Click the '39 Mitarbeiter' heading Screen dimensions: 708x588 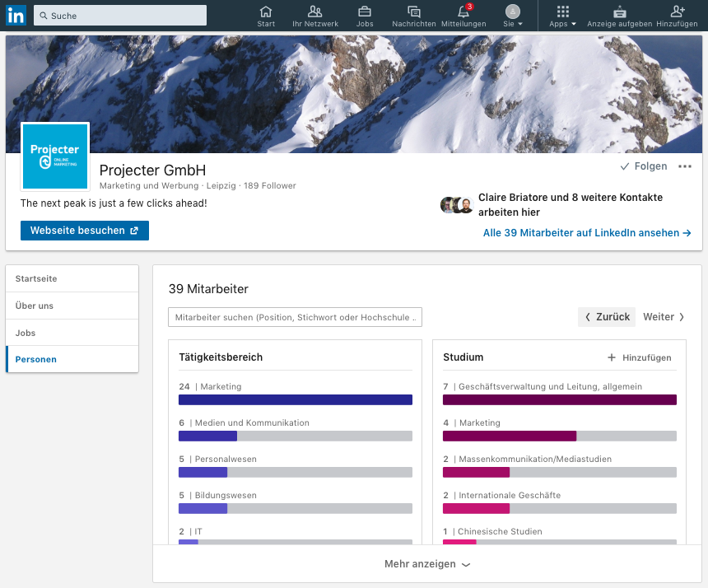point(208,289)
